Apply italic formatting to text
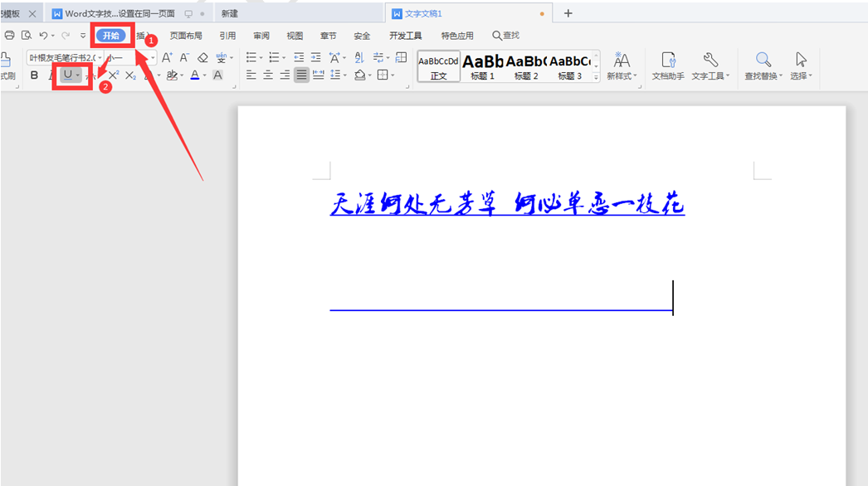This screenshot has width=868, height=486. (51, 75)
